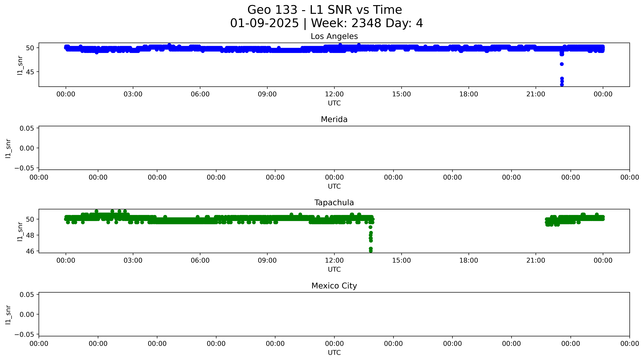Viewport: 644px width, 361px height.
Task: Click the main title 'Geo 133 - L1 SNR vs Time'
Action: pyautogui.click(x=325, y=10)
